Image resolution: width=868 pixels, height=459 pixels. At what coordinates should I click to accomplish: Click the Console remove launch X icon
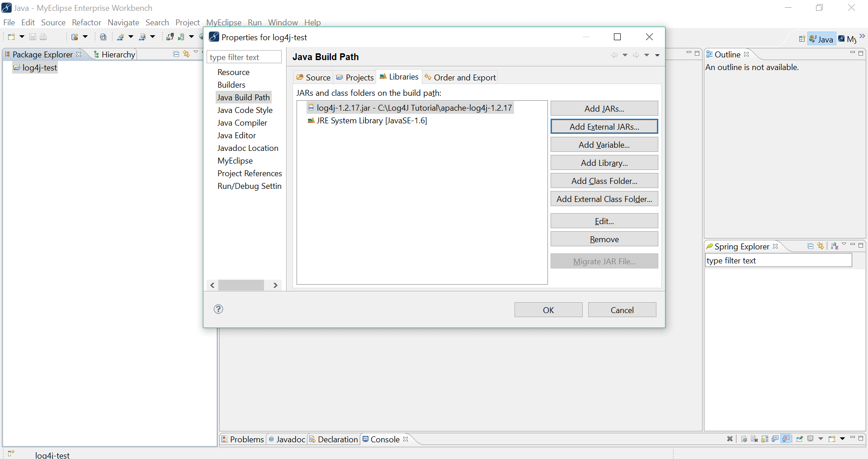tap(730, 439)
